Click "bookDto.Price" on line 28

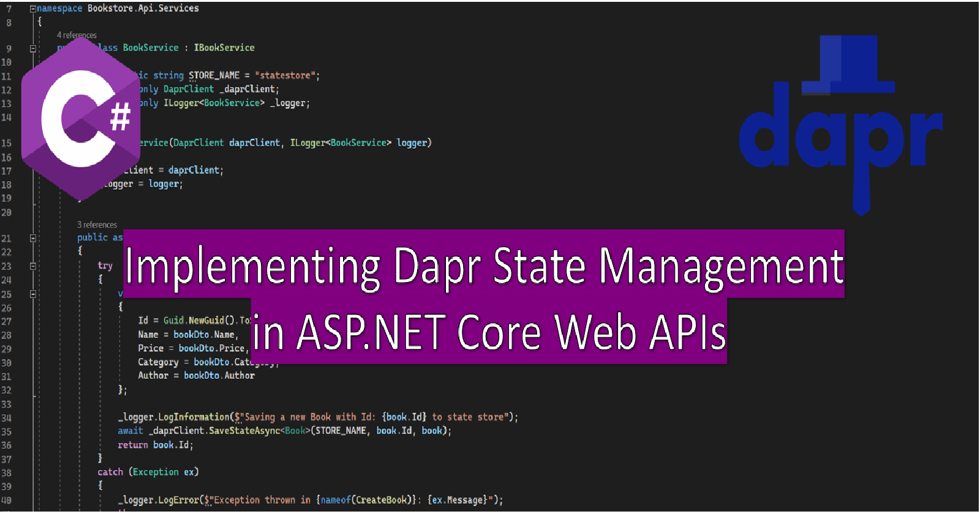click(211, 348)
